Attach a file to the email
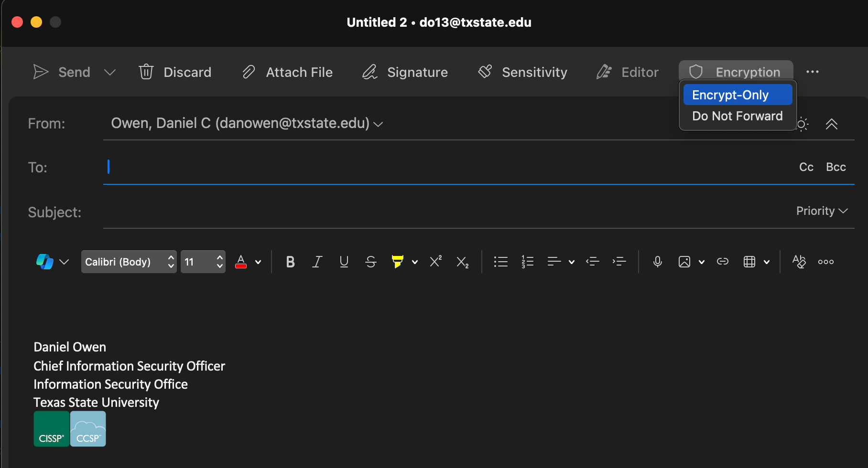The width and height of the screenshot is (868, 468). 287,72
